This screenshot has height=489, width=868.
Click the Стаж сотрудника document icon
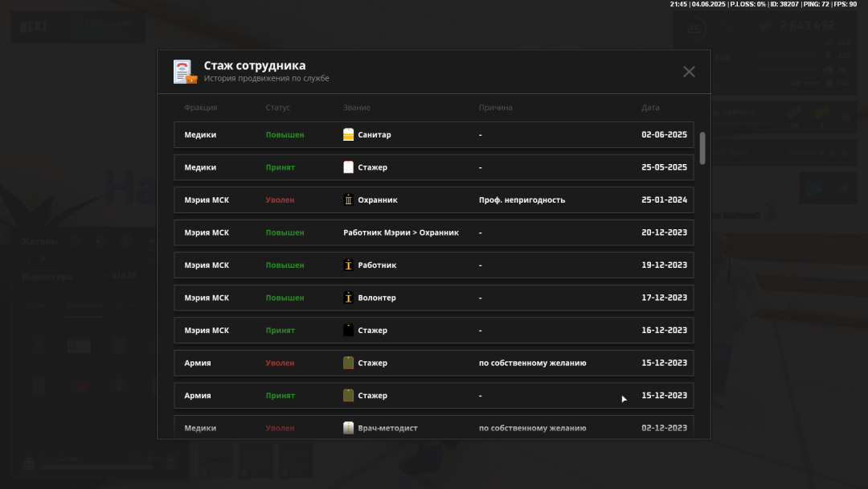tap(184, 72)
